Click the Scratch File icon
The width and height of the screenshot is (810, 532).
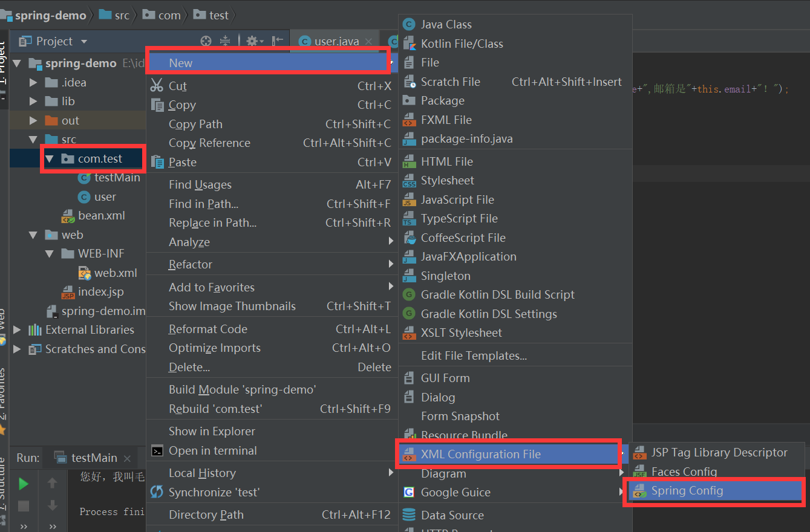(x=410, y=82)
